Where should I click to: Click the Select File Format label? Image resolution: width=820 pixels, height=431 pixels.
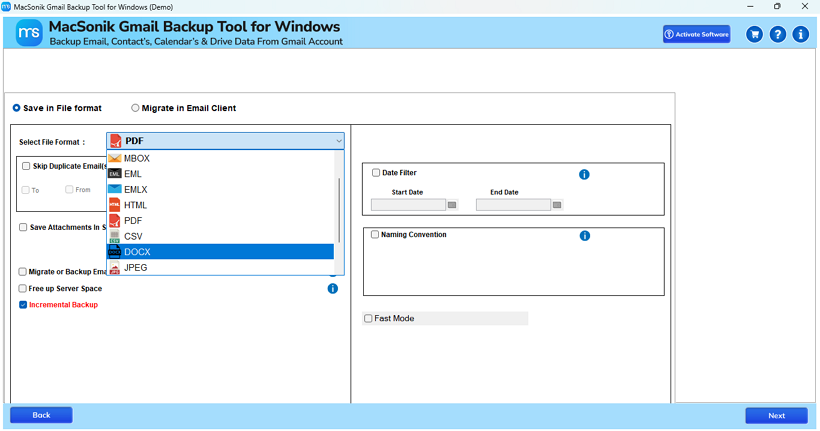click(52, 142)
